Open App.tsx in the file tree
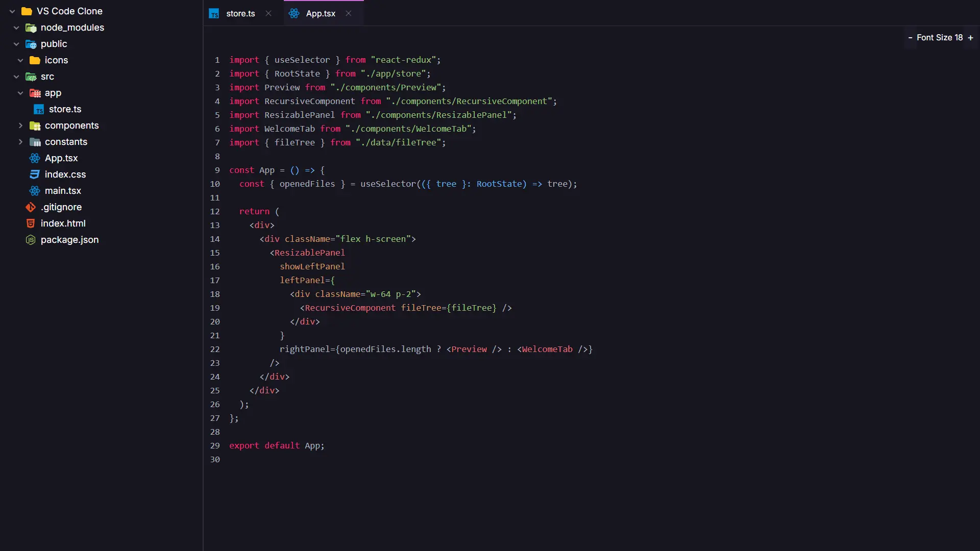This screenshot has width=980, height=551. 61,158
